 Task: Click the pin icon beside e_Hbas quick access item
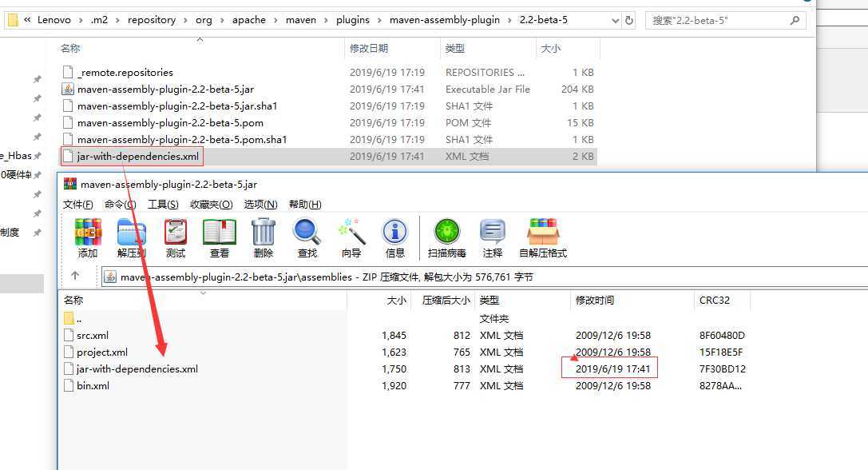[x=37, y=157]
